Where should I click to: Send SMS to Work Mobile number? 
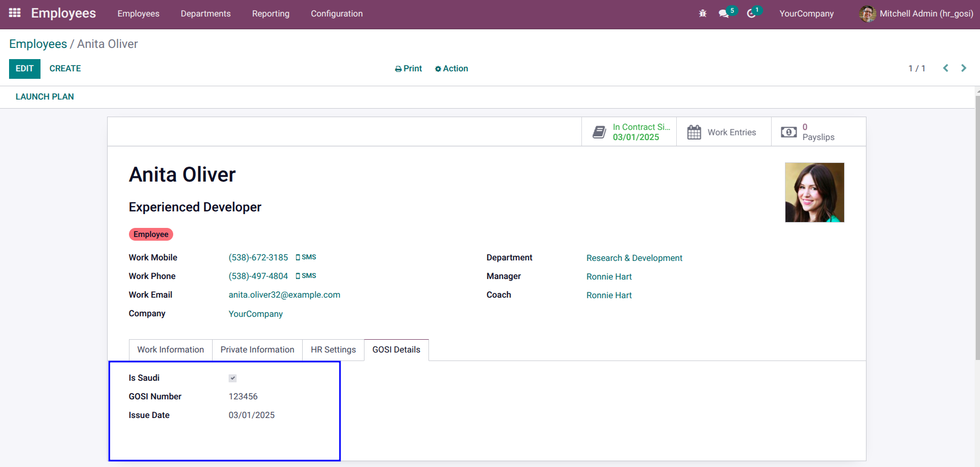tap(306, 257)
